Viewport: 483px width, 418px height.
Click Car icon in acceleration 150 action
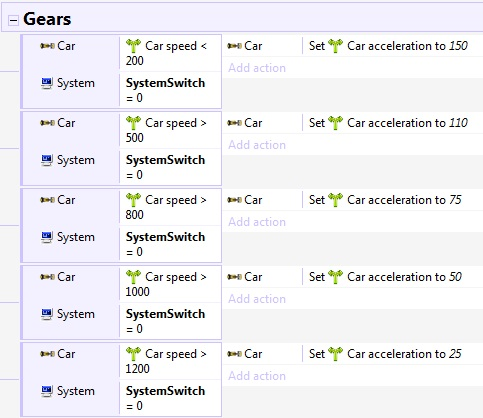[x=234, y=46]
